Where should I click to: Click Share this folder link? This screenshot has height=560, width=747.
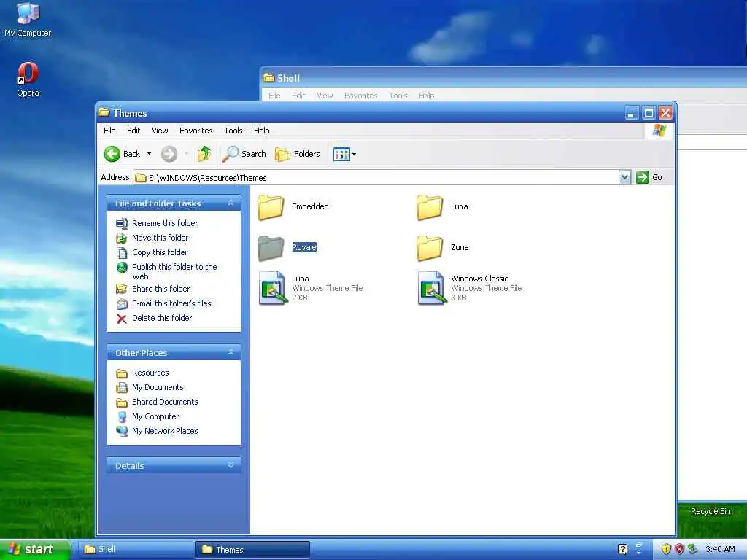160,289
